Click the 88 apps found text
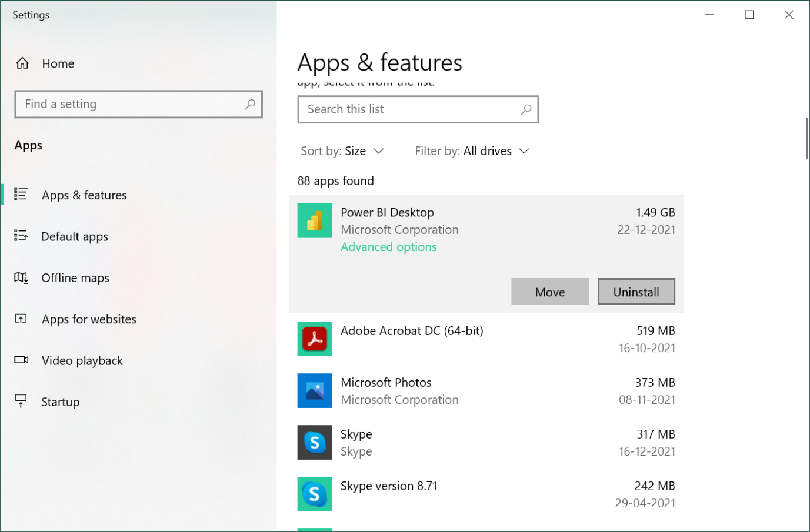The width and height of the screenshot is (810, 532). [336, 181]
